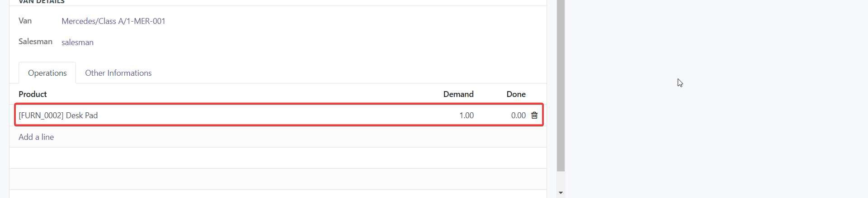Click the Van field label

25,21
